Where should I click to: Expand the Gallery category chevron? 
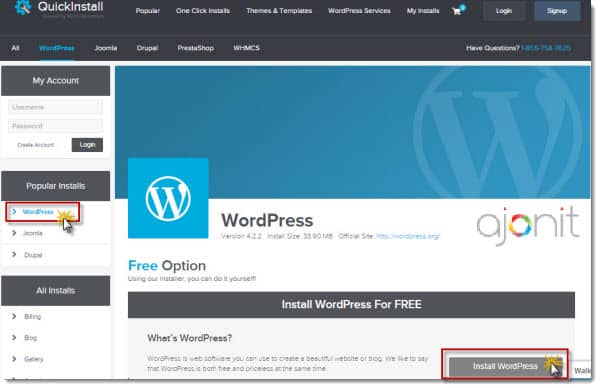pos(14,359)
